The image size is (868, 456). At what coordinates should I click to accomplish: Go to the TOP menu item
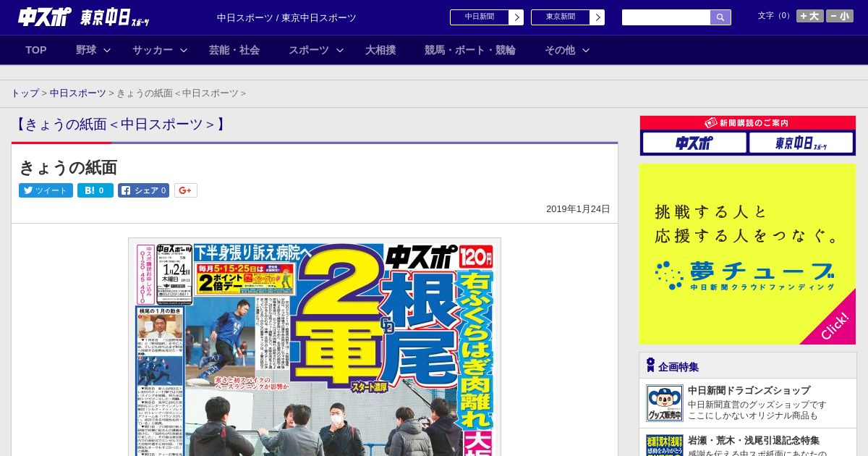click(36, 50)
